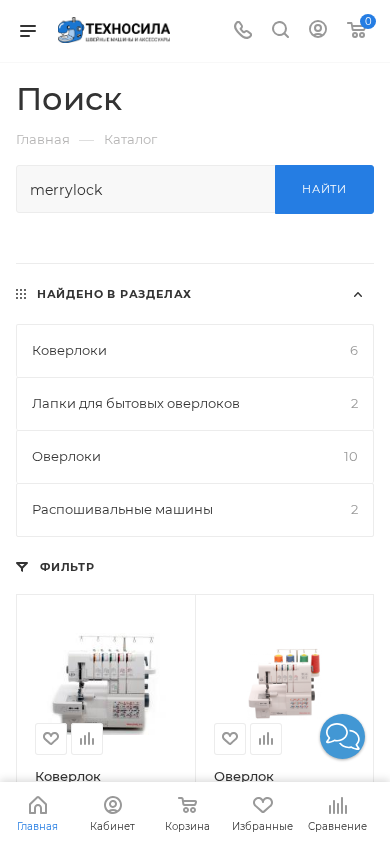Open the Распошивальные машины section
Viewport: 390px width, 844px height.
195,510
